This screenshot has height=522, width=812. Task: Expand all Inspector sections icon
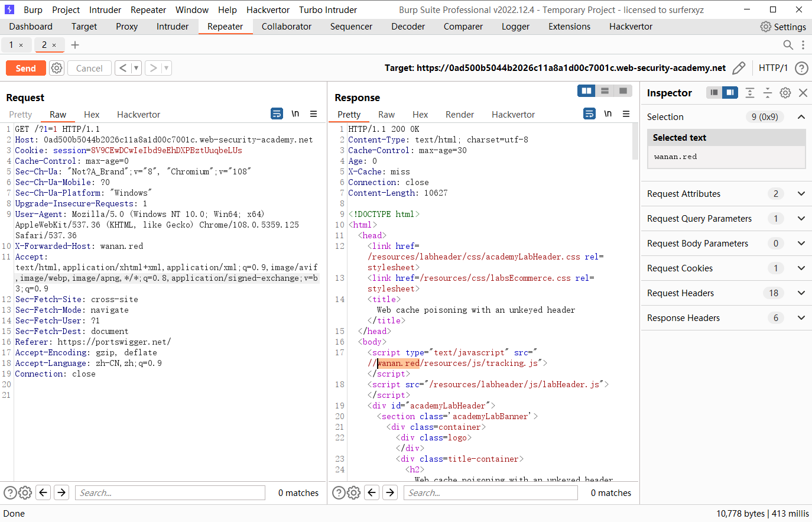click(750, 92)
